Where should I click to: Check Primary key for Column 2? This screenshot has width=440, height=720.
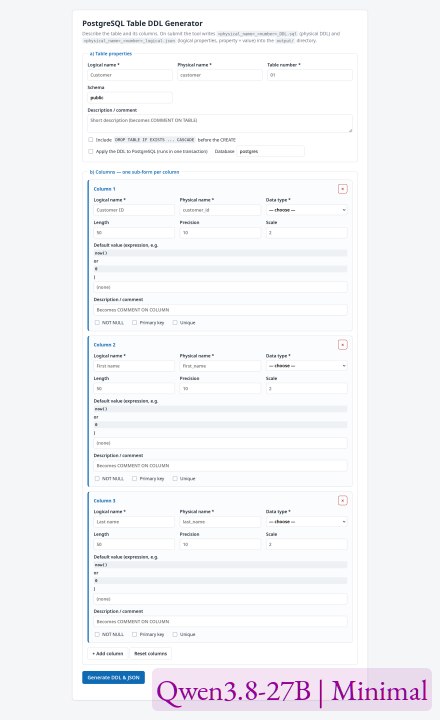[135, 478]
